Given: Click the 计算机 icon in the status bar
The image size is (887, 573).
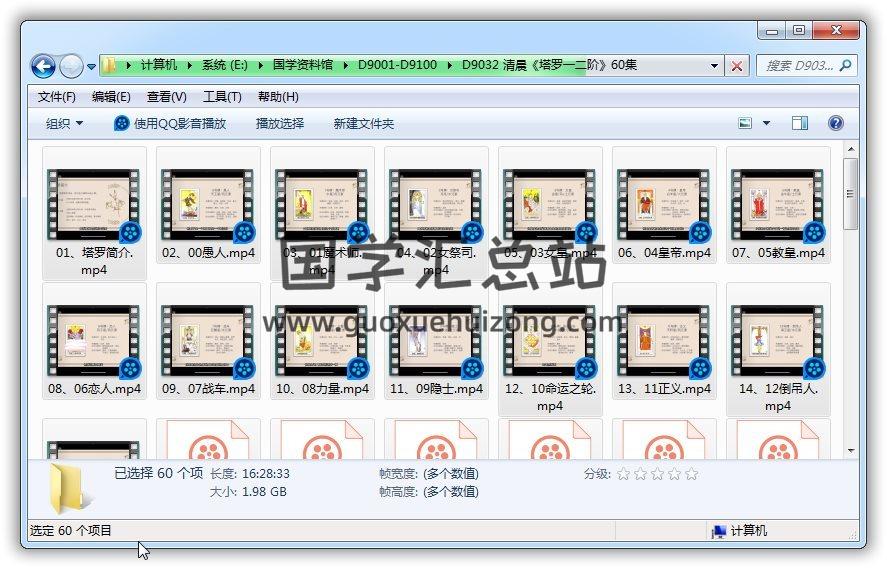Looking at the screenshot, I should coord(718,531).
